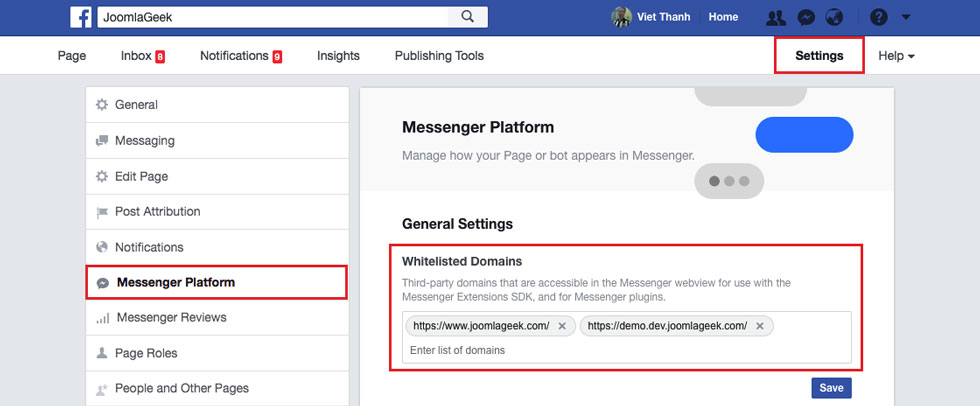Open the Page tab
This screenshot has height=406, width=980.
[x=72, y=56]
